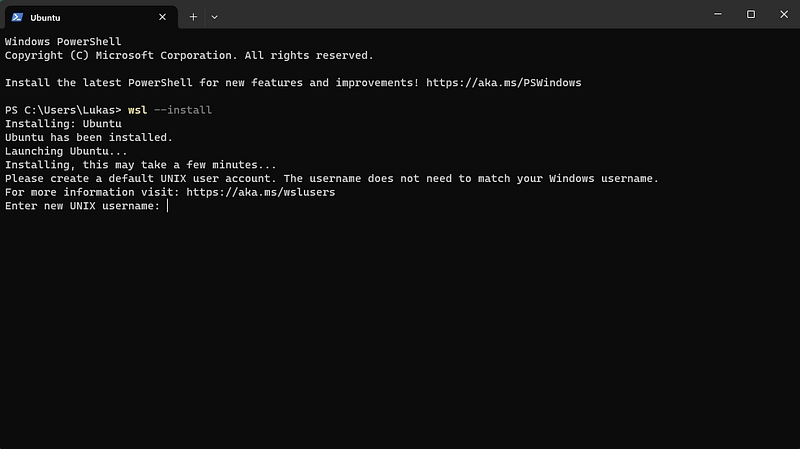The image size is (800, 449).
Task: Open a new tab with the plus icon
Action: [193, 17]
